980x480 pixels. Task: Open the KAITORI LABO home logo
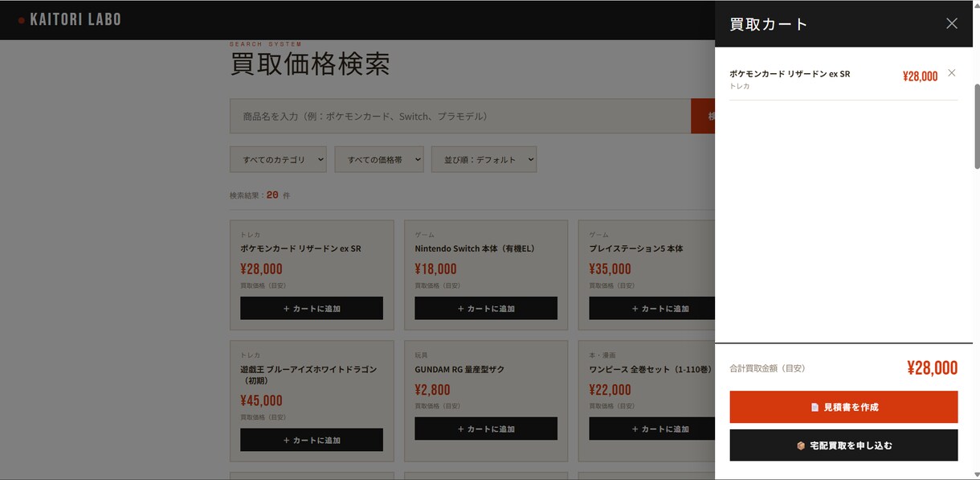70,19
